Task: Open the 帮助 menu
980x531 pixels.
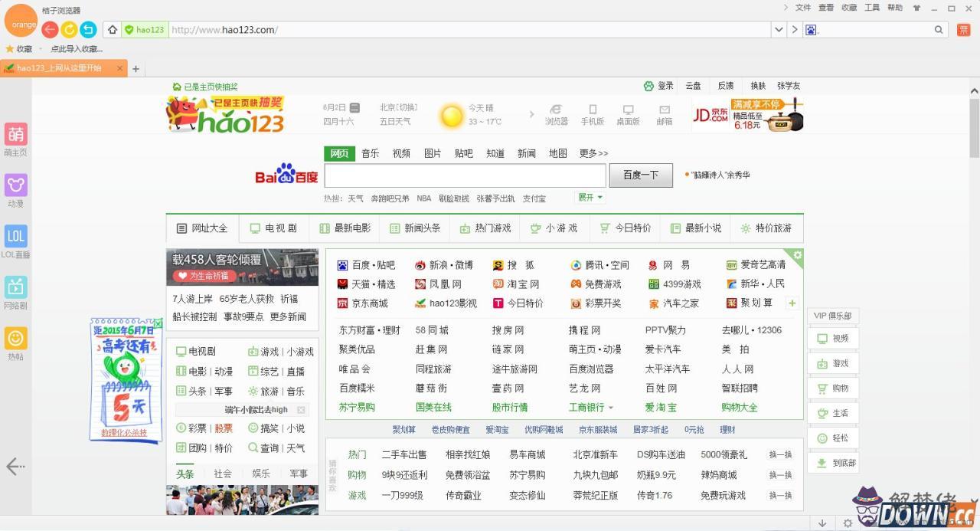Action: 895,8
